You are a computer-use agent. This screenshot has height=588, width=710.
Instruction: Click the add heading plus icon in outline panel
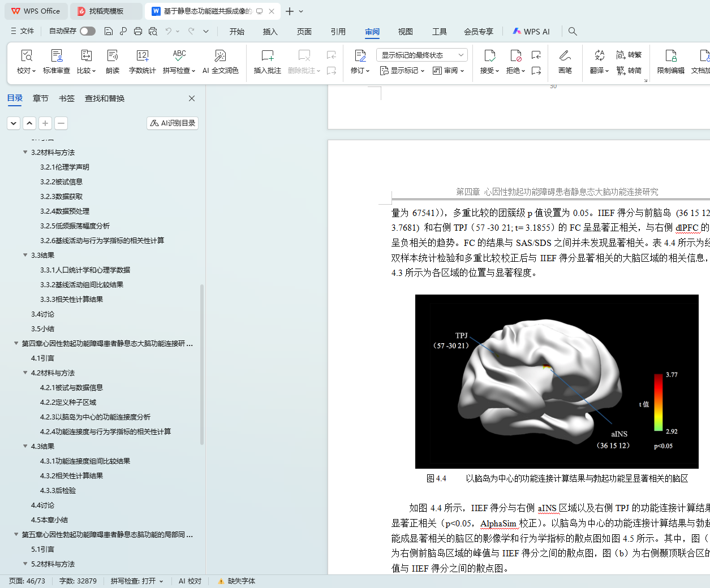coord(45,123)
